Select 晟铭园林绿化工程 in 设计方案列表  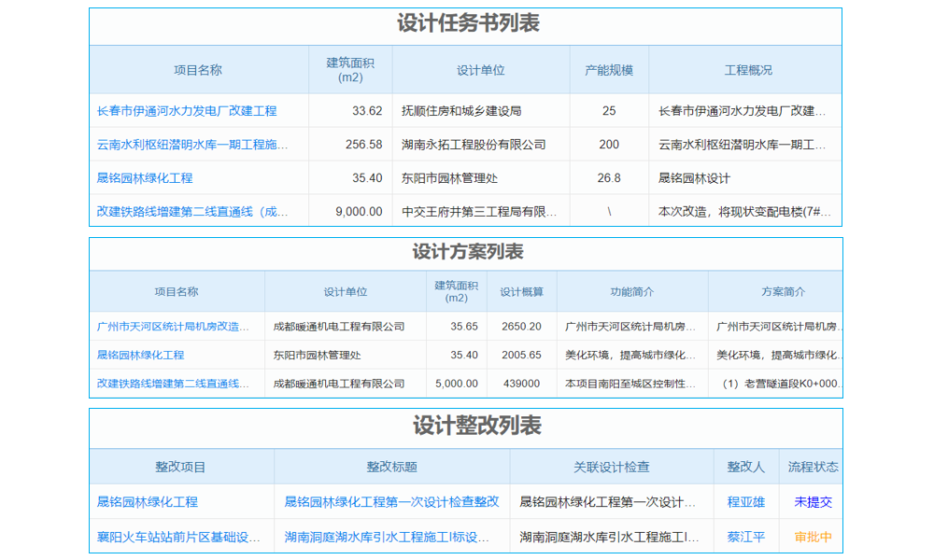pyautogui.click(x=140, y=355)
